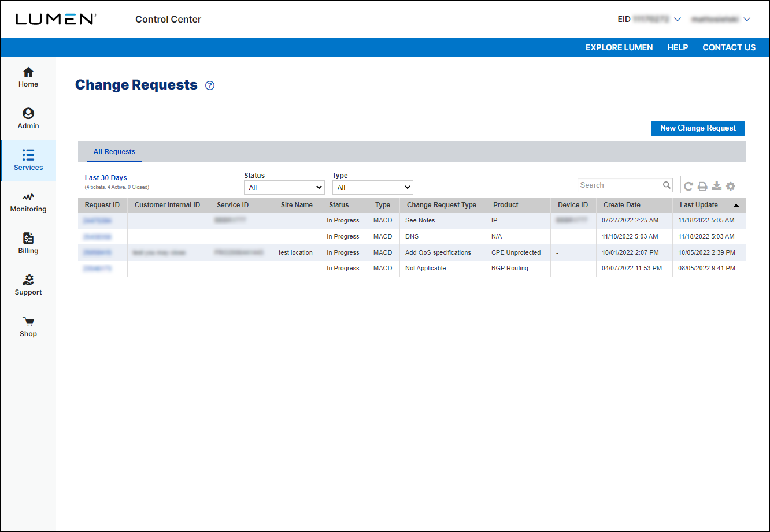The width and height of the screenshot is (770, 532).
Task: Sort by Change Request Type column
Action: coord(442,205)
